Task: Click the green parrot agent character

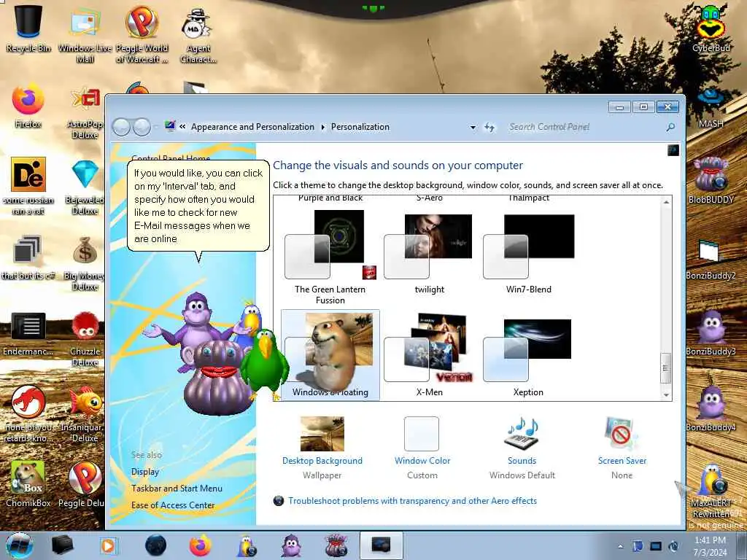Action: tap(265, 363)
